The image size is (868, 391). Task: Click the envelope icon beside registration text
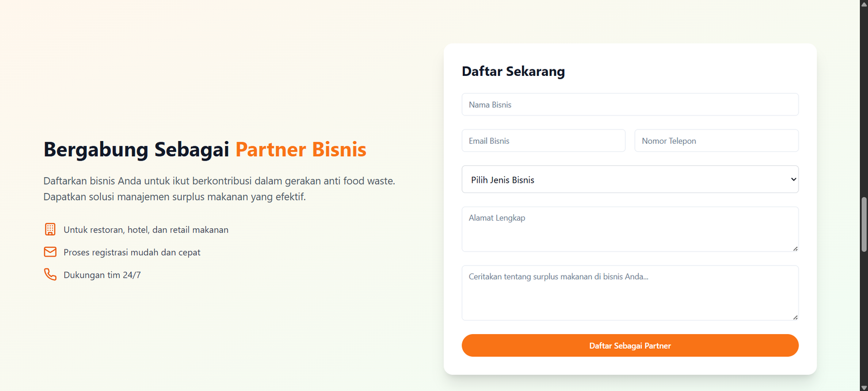click(50, 252)
